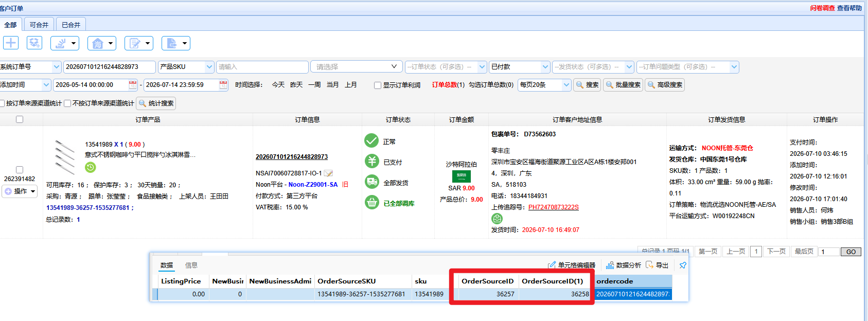Click the 海 warehouse house toolbar icon
The height and width of the screenshot is (321, 868).
[x=98, y=43]
